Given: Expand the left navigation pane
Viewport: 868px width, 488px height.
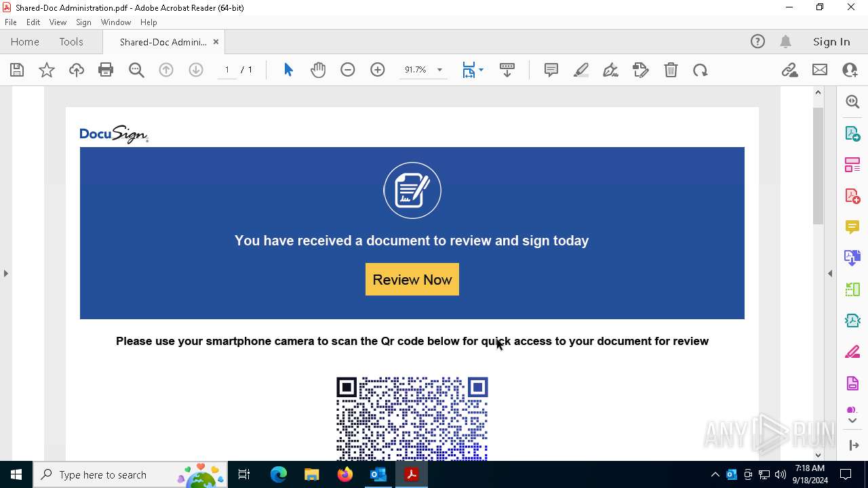Looking at the screenshot, I should click(5, 273).
